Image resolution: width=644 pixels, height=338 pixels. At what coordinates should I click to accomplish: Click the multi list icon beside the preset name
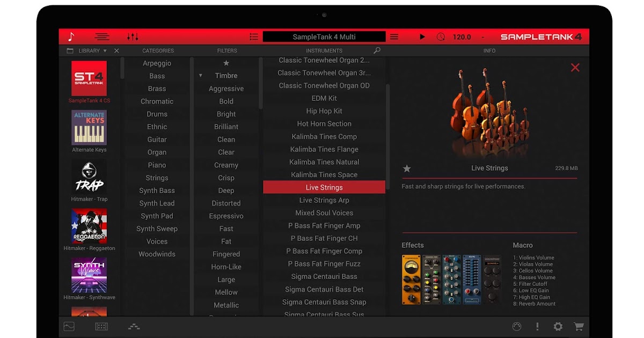click(x=254, y=37)
